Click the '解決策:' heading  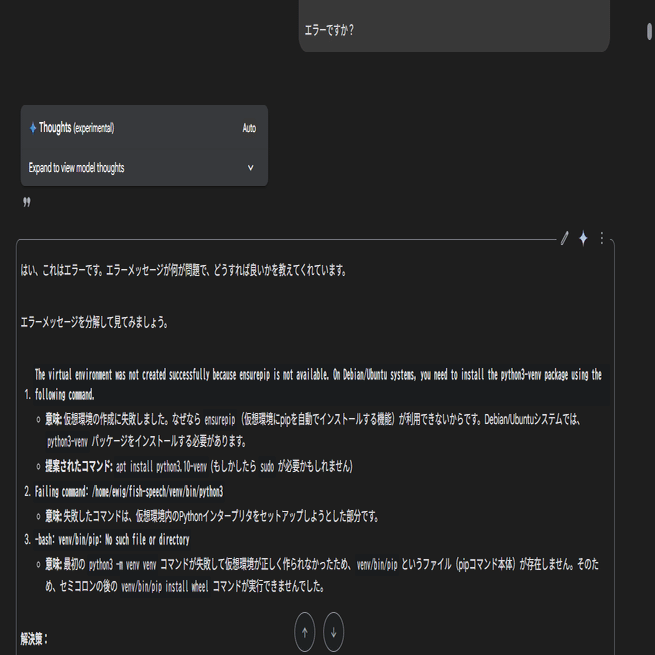[34, 639]
